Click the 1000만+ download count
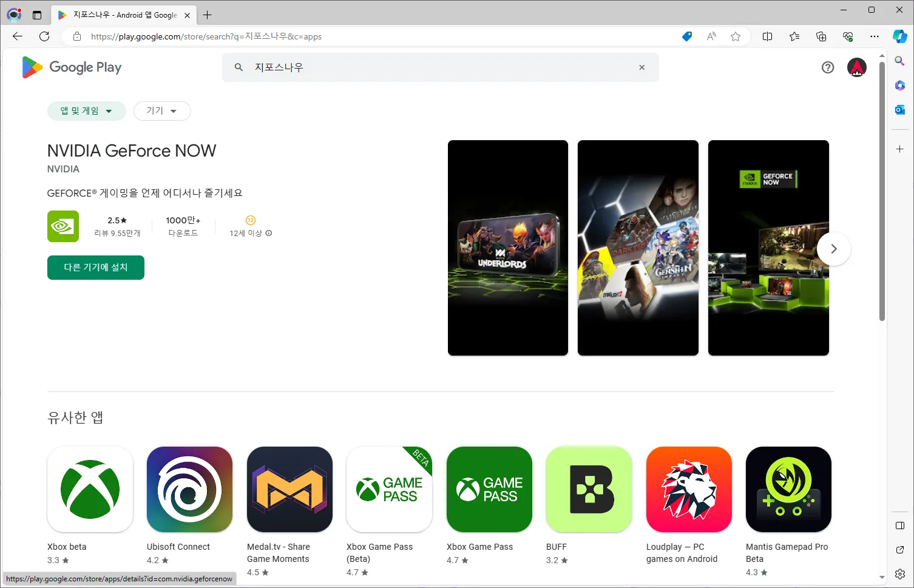914x588 pixels. point(183,220)
